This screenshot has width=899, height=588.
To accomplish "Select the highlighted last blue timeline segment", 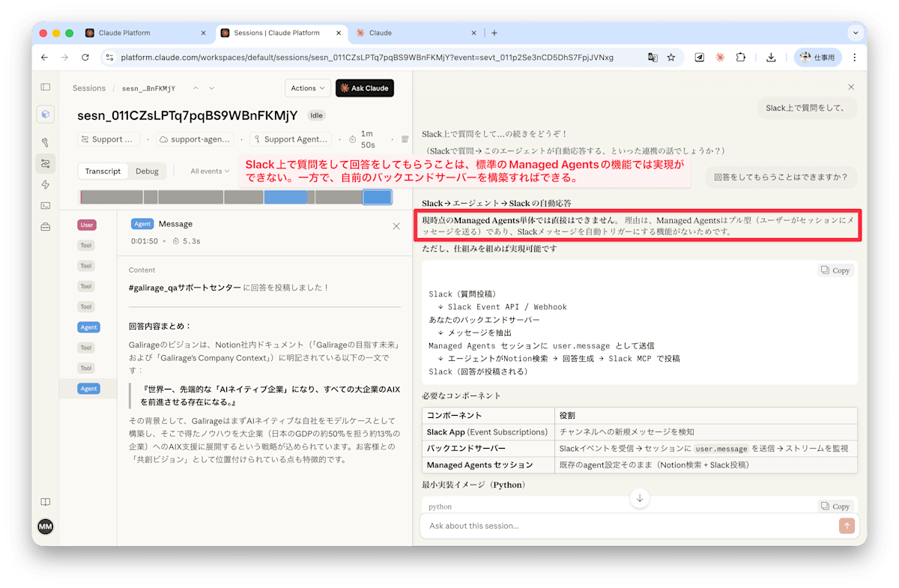I will click(x=378, y=197).
